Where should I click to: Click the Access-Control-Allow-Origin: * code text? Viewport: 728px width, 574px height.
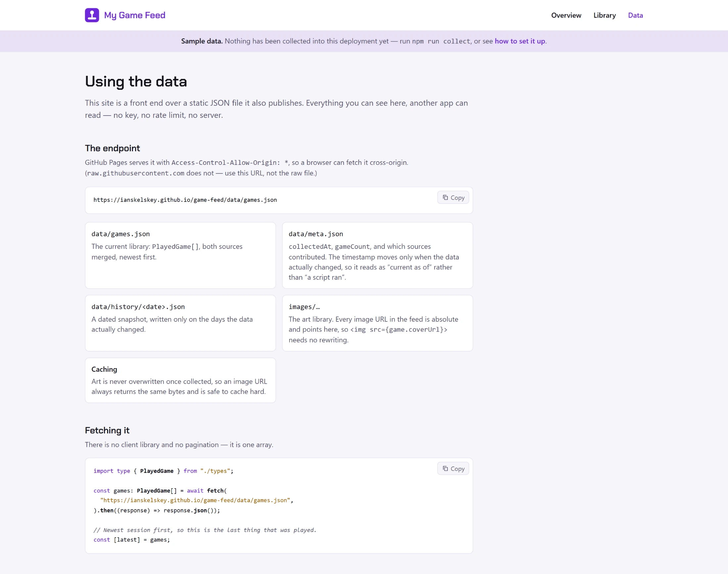pyautogui.click(x=230, y=163)
